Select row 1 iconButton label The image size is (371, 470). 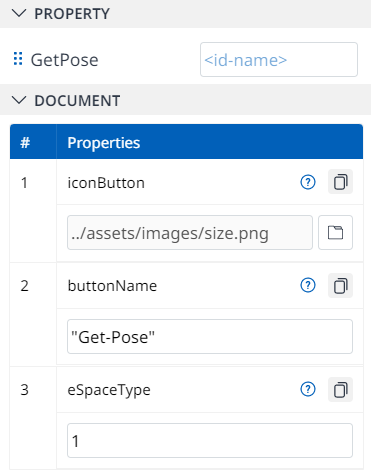(106, 183)
